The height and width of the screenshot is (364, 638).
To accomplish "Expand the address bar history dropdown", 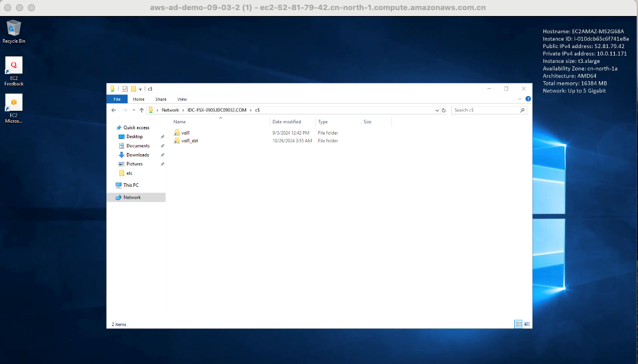I will click(x=437, y=109).
